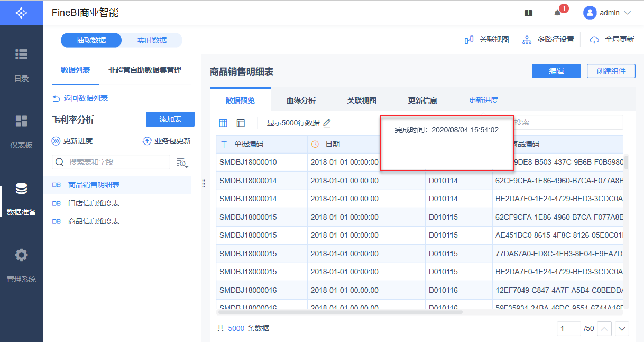
Task: Click 更新进度 under 毛利率分析
Action: (x=72, y=141)
